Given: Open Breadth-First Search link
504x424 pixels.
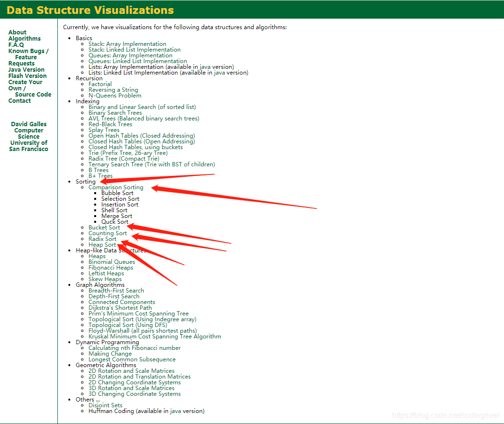Looking at the screenshot, I should (116, 291).
